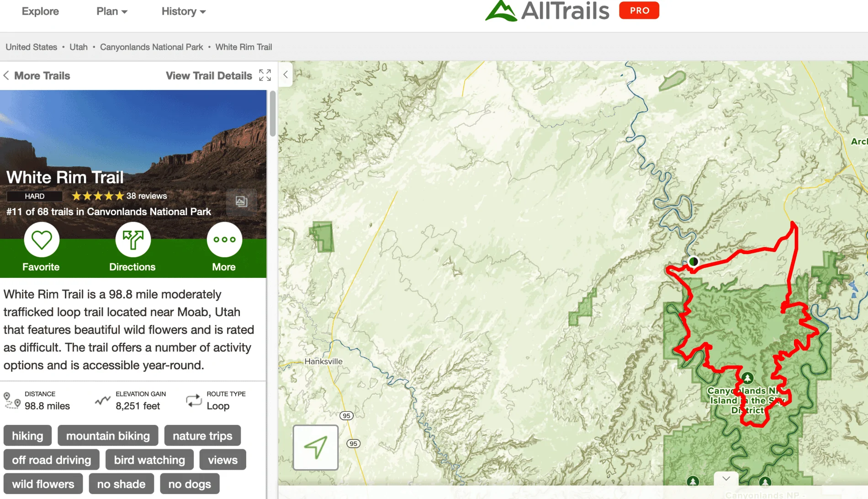Click the '98.8 miles' distance value

click(x=47, y=406)
